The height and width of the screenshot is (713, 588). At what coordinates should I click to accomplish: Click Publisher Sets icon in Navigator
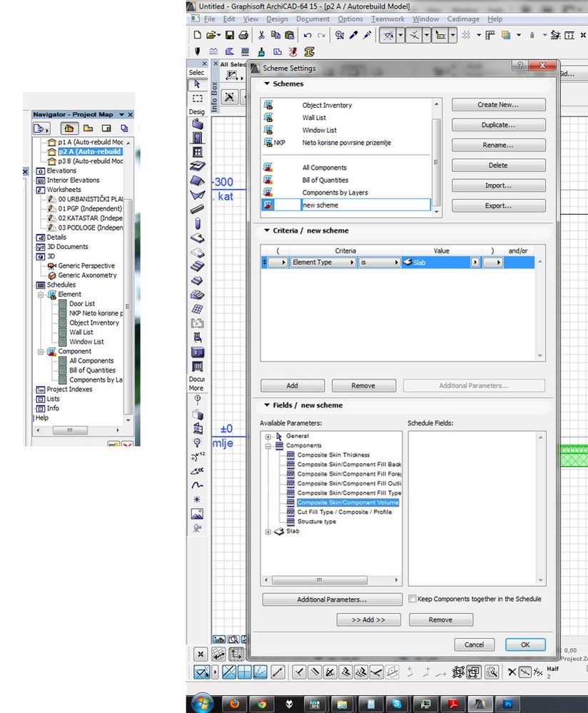[124, 128]
